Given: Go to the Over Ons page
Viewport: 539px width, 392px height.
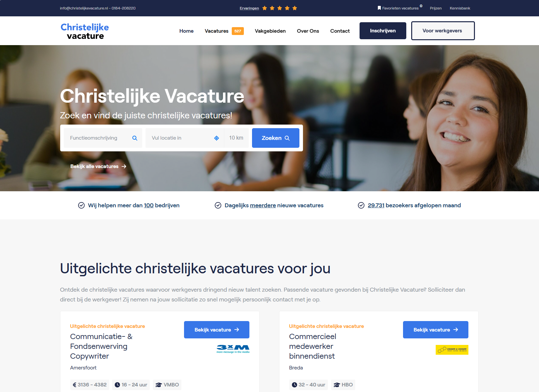Looking at the screenshot, I should [x=308, y=31].
